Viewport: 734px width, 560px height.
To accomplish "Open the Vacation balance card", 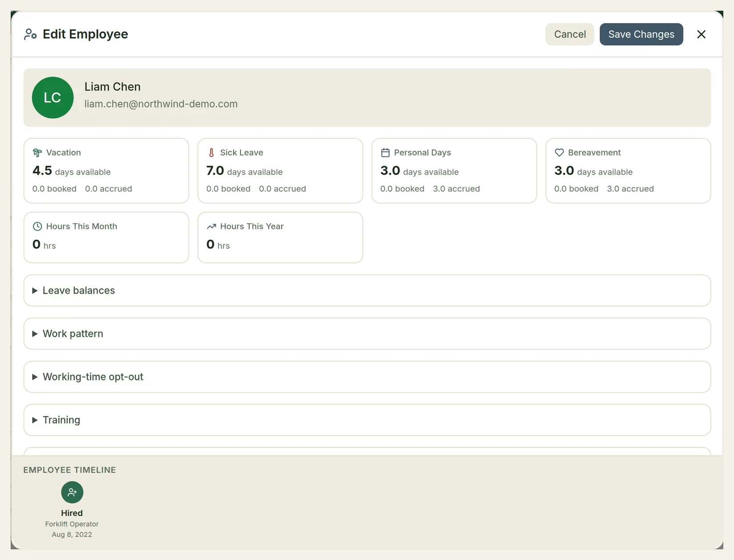I will pos(106,171).
